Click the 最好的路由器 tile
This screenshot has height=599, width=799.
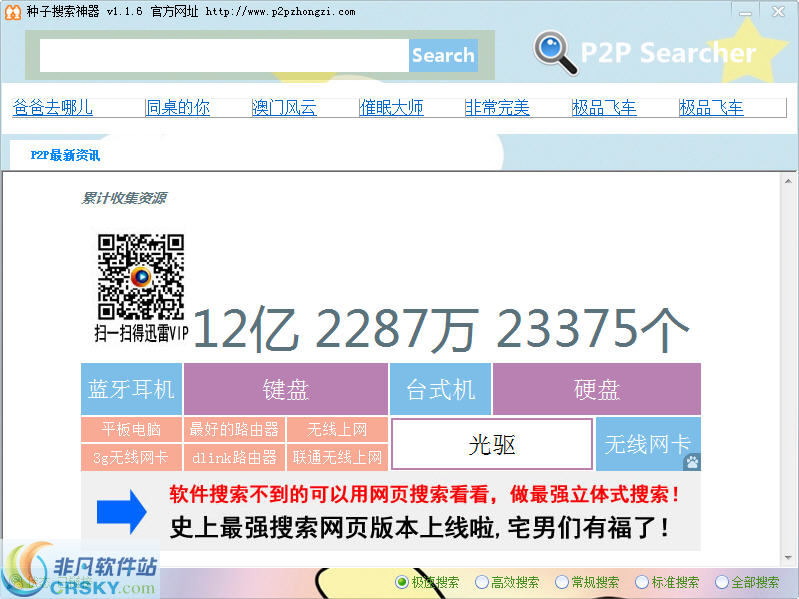click(x=234, y=429)
